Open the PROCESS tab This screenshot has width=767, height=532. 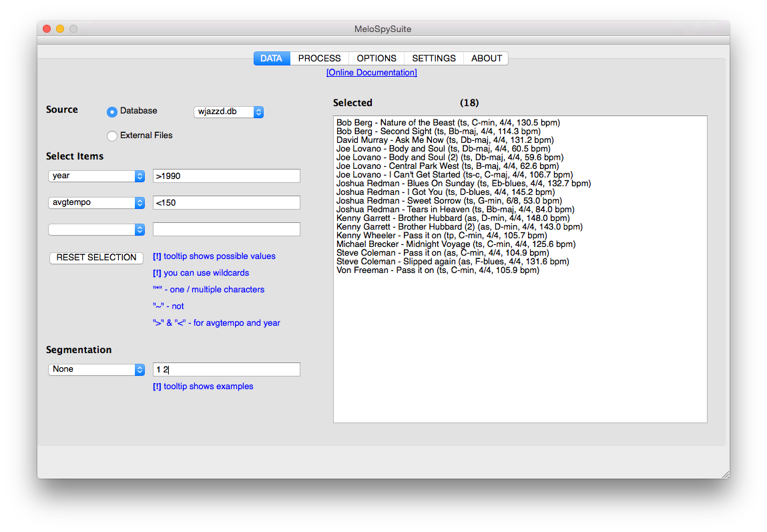(x=320, y=58)
